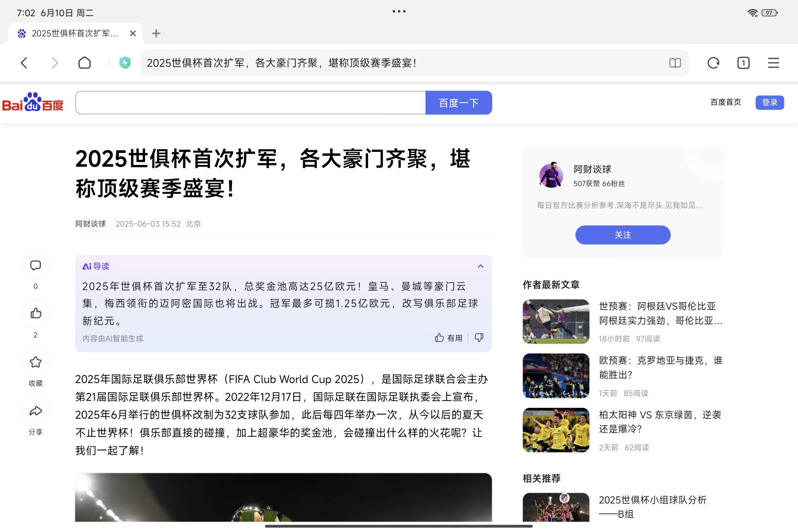This screenshot has width=798, height=532.
Task: Open the browser home page icon
Action: click(84, 63)
